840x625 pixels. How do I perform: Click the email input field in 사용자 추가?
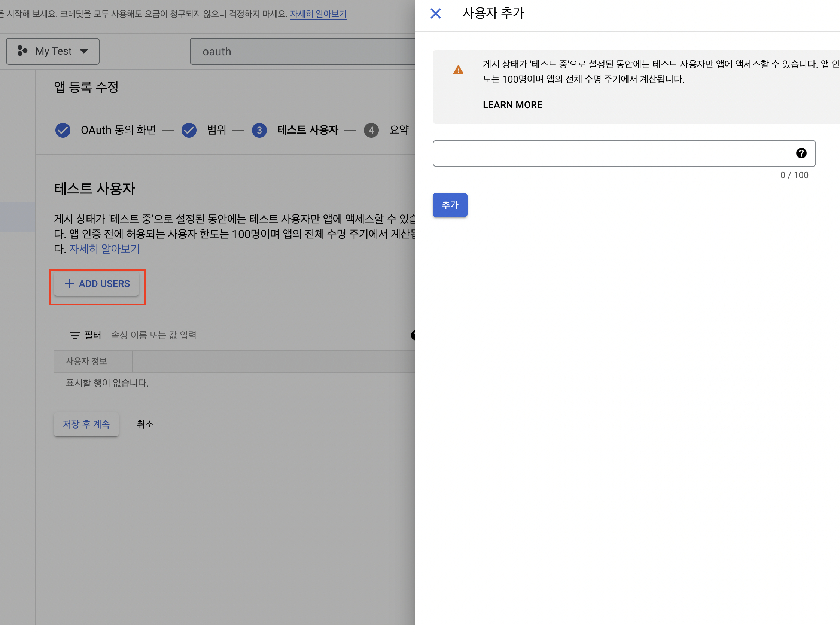pyautogui.click(x=613, y=153)
